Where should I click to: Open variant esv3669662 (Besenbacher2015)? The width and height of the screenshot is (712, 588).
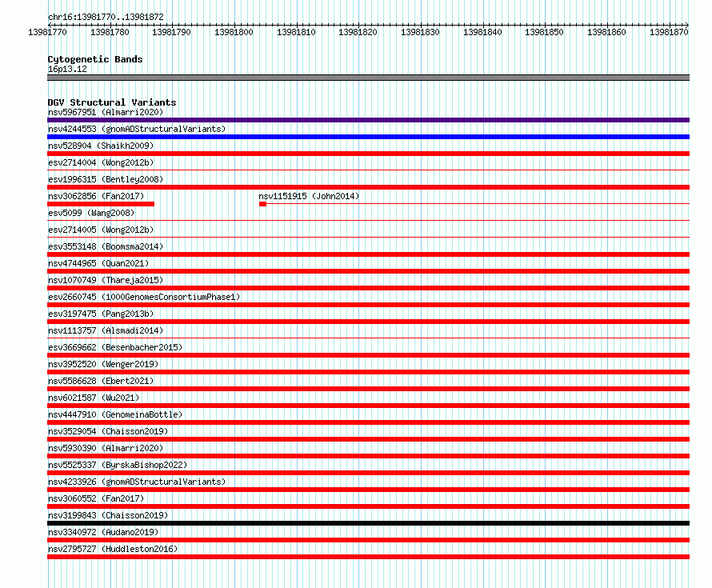click(x=115, y=347)
